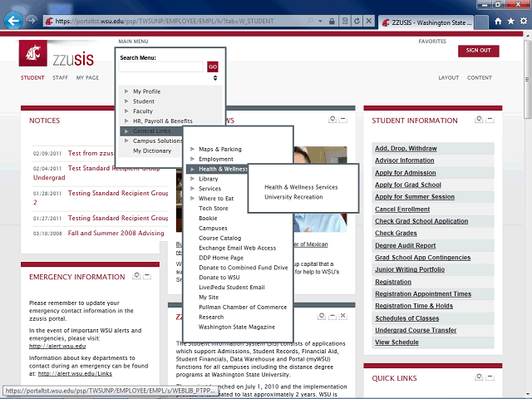532x399 pixels.
Task: Open Tech Store from General Links
Action: tap(214, 209)
